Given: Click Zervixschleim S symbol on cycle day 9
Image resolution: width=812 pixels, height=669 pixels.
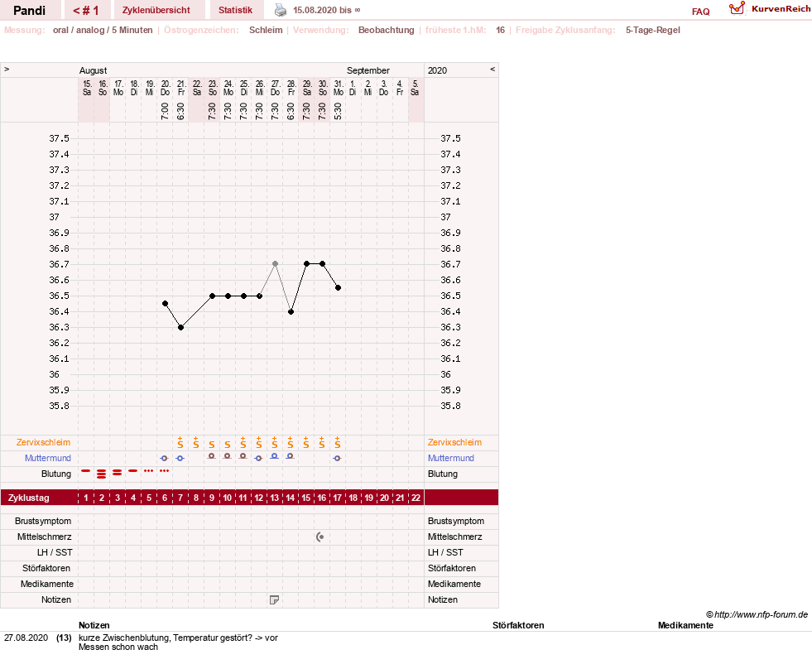Looking at the screenshot, I should (x=211, y=445).
